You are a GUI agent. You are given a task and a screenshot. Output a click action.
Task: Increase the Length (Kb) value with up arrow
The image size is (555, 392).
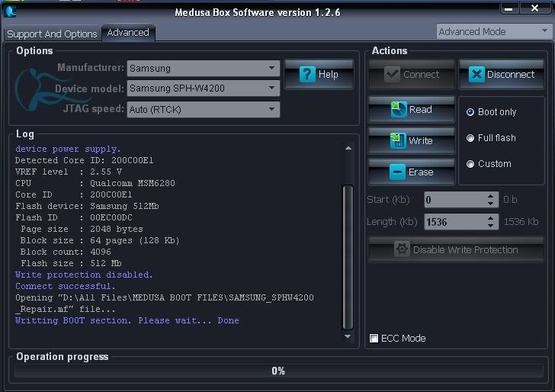[491, 218]
